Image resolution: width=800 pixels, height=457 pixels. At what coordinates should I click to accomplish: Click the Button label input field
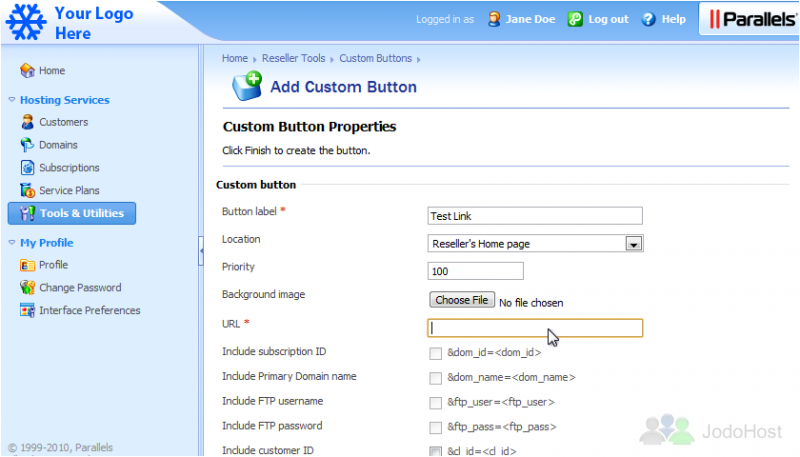coord(535,216)
